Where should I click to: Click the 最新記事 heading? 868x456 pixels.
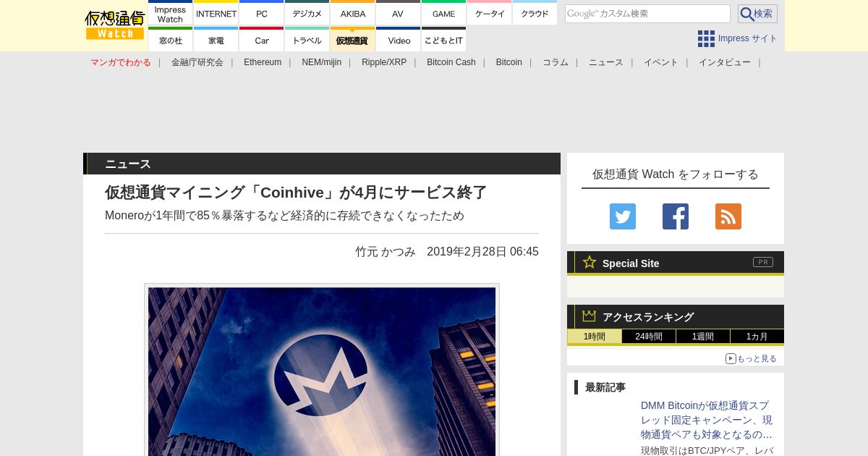pos(605,387)
